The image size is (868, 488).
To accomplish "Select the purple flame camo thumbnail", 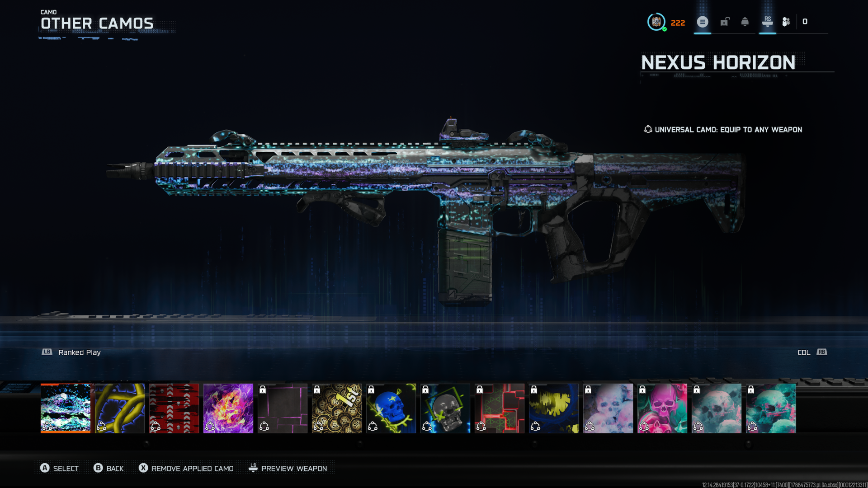I will point(228,408).
